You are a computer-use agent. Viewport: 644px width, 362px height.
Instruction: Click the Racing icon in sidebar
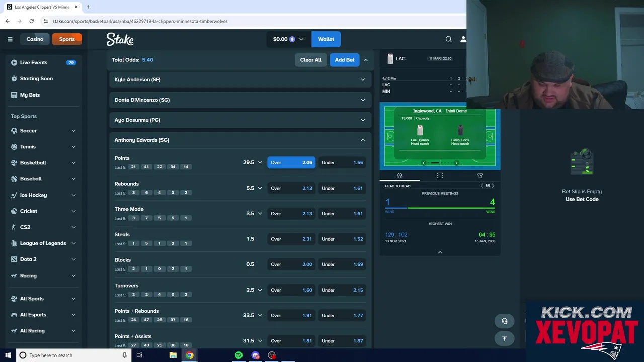pyautogui.click(x=14, y=276)
